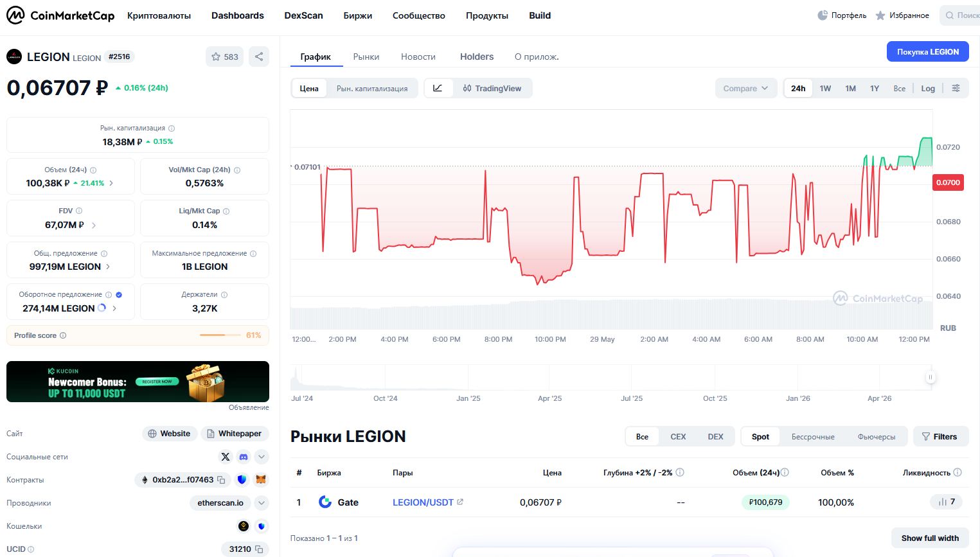
Task: Open the Криптовалюты navigation menu
Action: [159, 15]
